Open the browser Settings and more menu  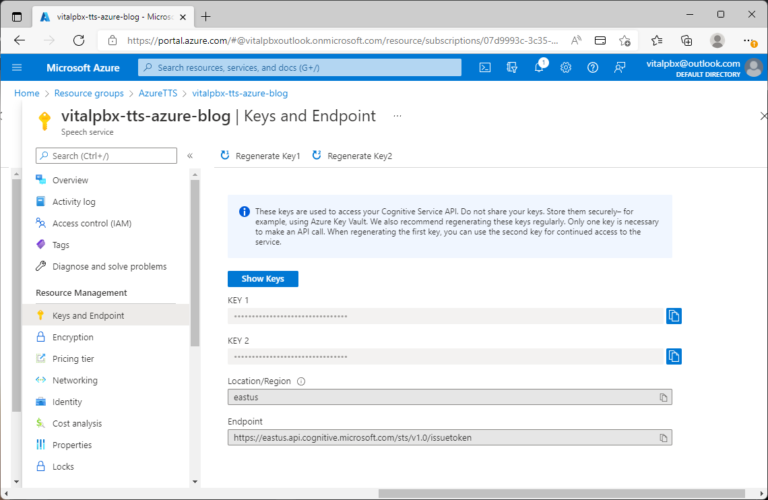click(x=748, y=41)
